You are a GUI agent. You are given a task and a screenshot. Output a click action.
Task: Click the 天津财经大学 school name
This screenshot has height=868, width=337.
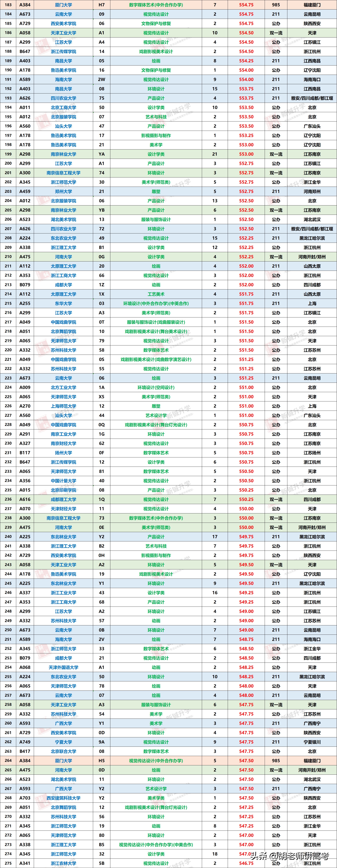[63, 509]
